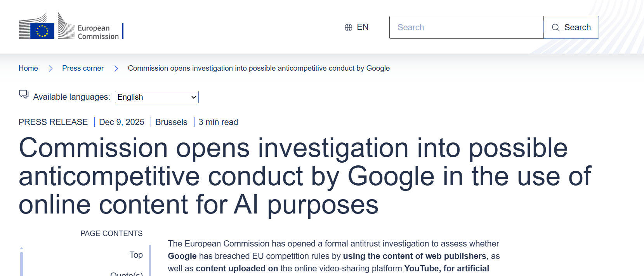Click the arrow on the English select box
The width and height of the screenshot is (644, 276).
[x=194, y=97]
